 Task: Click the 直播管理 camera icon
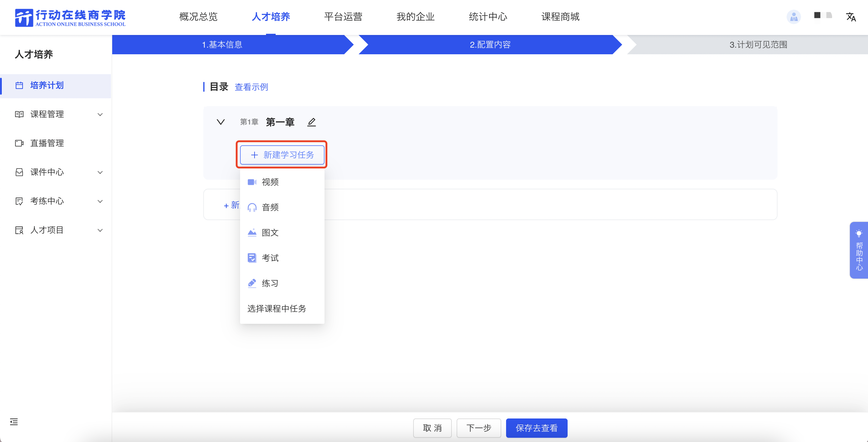pos(19,144)
